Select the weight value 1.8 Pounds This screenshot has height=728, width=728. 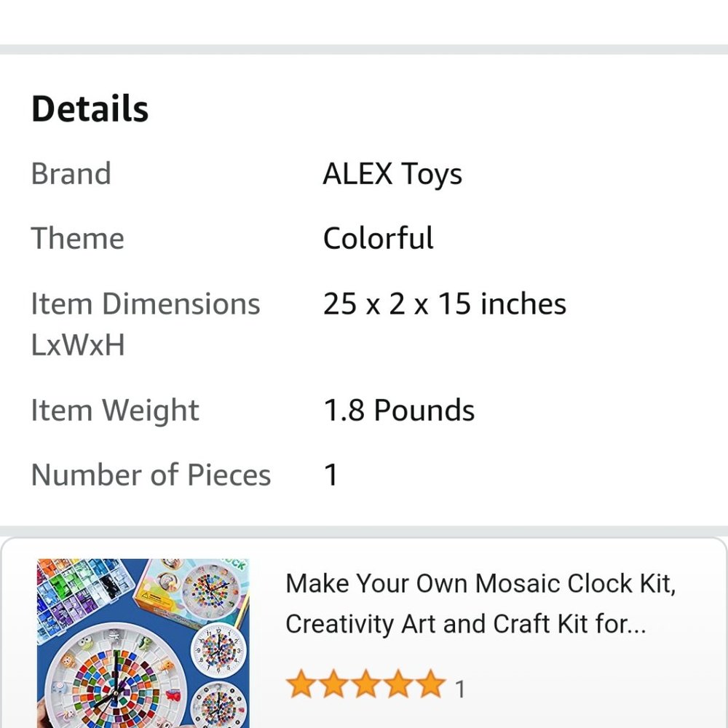coord(398,410)
